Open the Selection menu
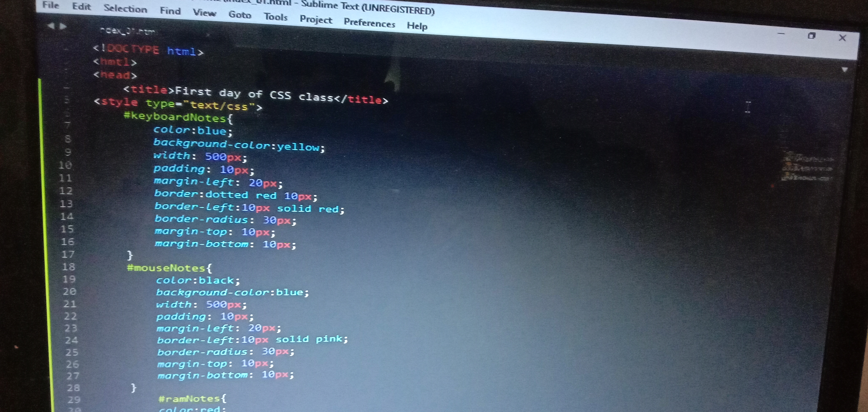868x412 pixels. [125, 9]
